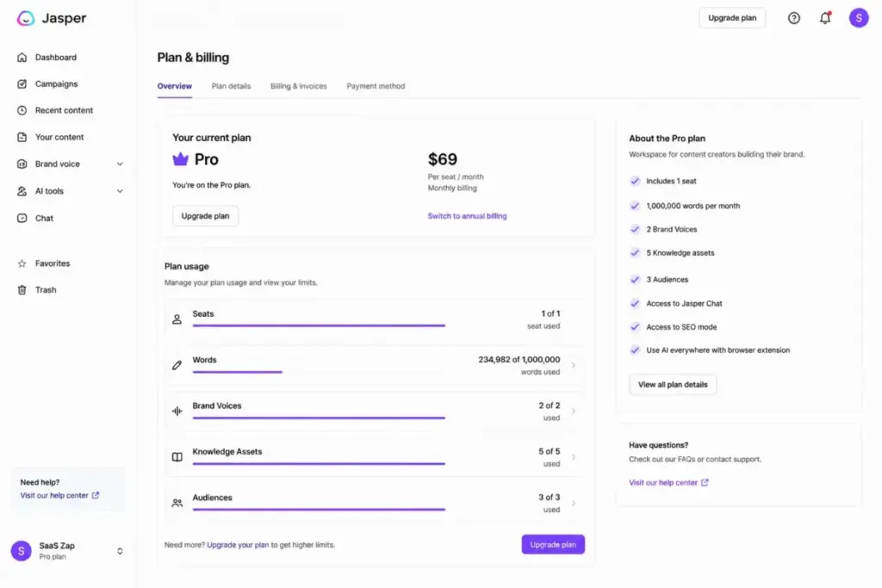Open Recent content from the sidebar
Viewport: 882px width, 588px height.
64,110
